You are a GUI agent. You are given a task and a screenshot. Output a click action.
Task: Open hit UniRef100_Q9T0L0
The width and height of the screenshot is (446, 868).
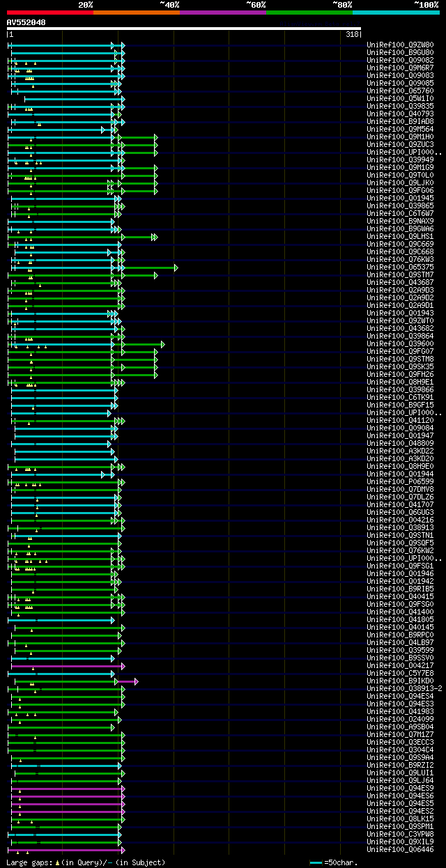400,176
